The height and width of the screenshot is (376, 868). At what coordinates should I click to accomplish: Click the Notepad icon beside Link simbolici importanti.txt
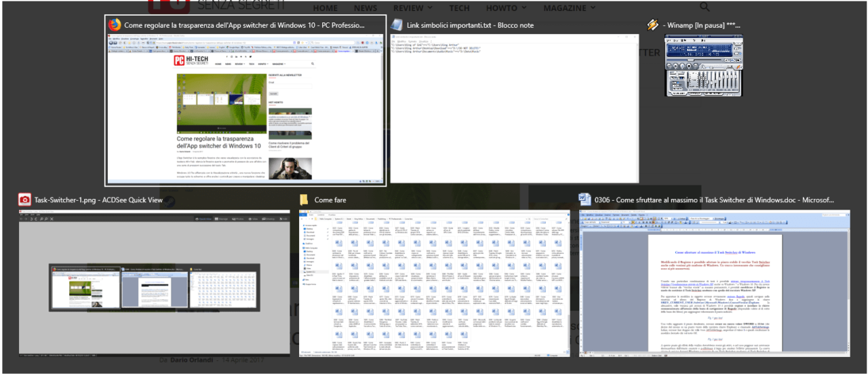point(396,25)
